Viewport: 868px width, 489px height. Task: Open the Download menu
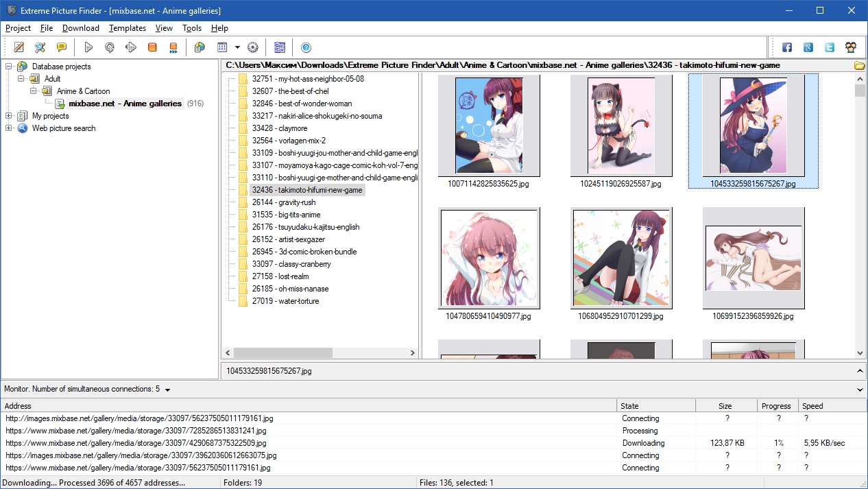click(x=81, y=28)
